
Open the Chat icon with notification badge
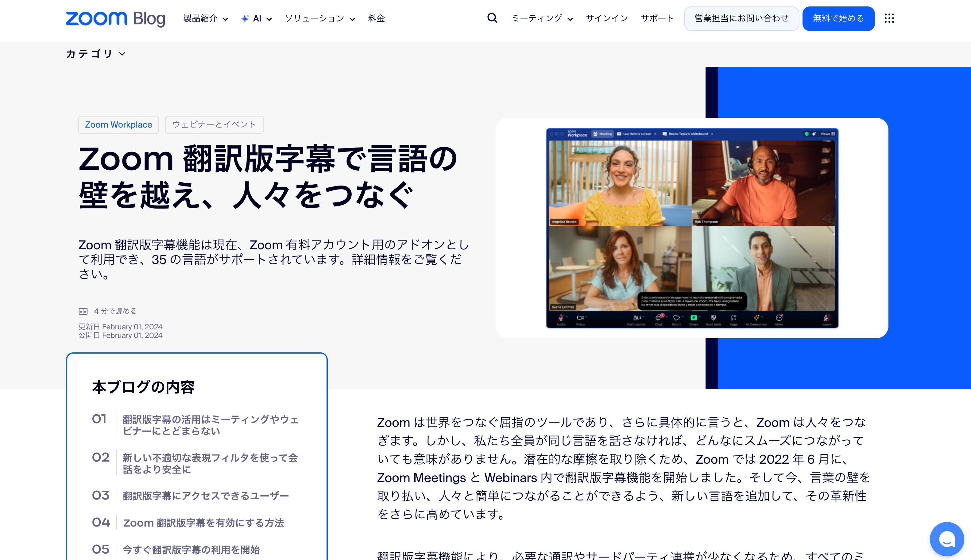tap(659, 318)
